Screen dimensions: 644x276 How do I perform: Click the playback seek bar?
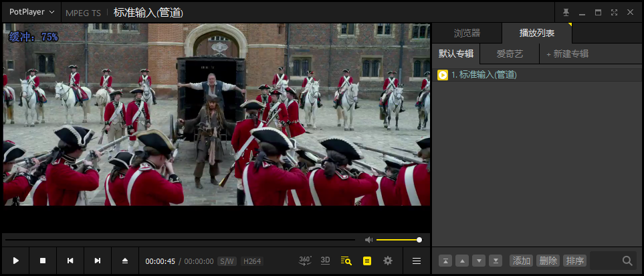pyautogui.click(x=180, y=240)
